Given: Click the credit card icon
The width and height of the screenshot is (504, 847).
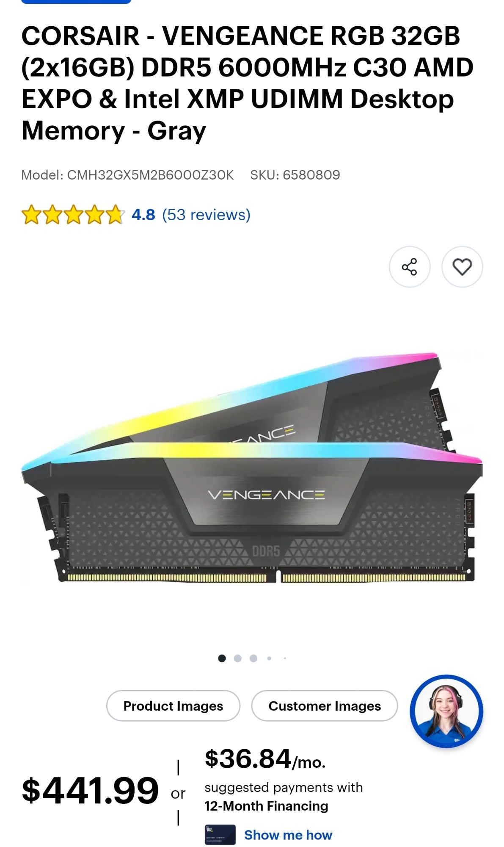Looking at the screenshot, I should (x=220, y=835).
